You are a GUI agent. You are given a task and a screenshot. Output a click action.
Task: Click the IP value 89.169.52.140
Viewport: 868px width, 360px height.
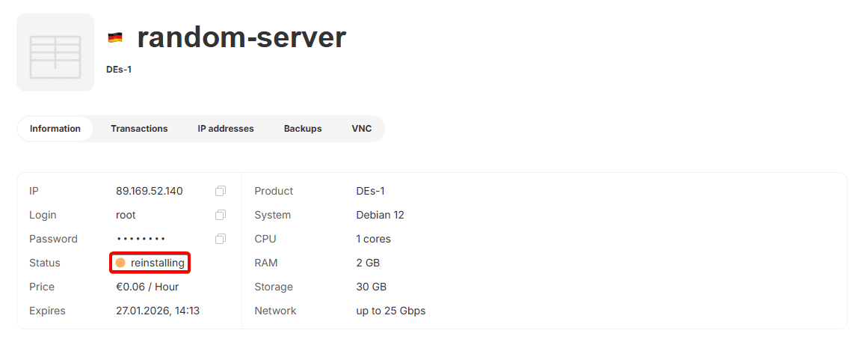(x=150, y=191)
